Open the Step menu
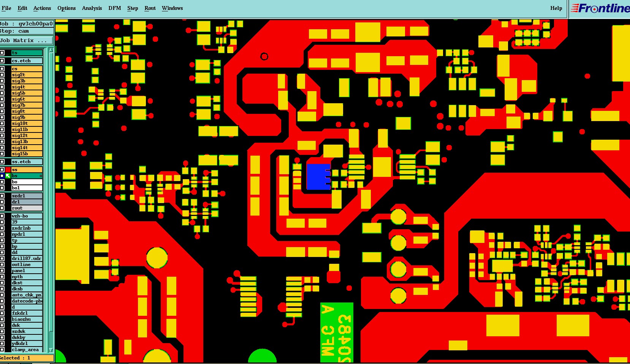The height and width of the screenshot is (364, 630). [133, 8]
